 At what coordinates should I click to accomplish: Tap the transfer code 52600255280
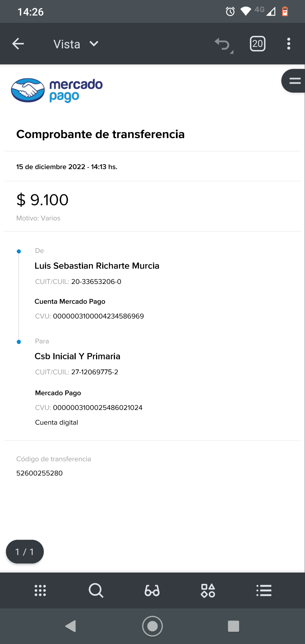[40, 473]
